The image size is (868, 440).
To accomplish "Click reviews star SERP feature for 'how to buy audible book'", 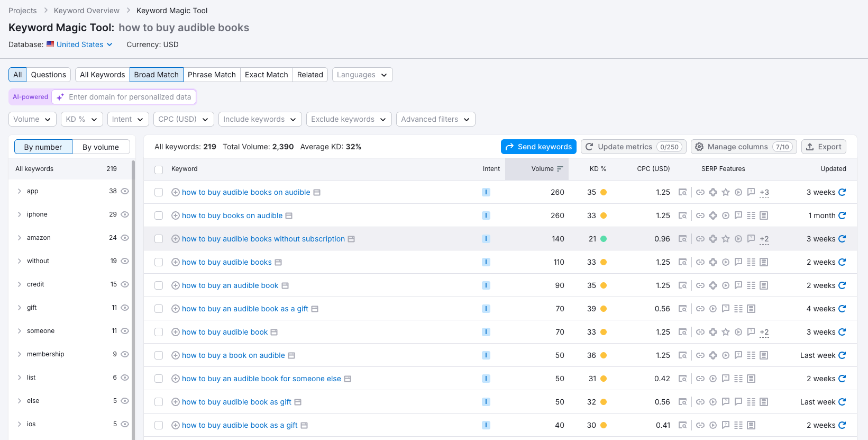I will click(x=726, y=332).
